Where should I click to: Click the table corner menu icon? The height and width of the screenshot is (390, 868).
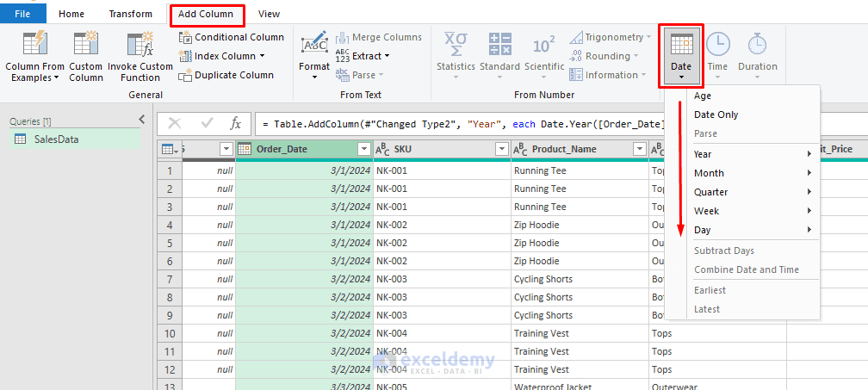coord(170,149)
